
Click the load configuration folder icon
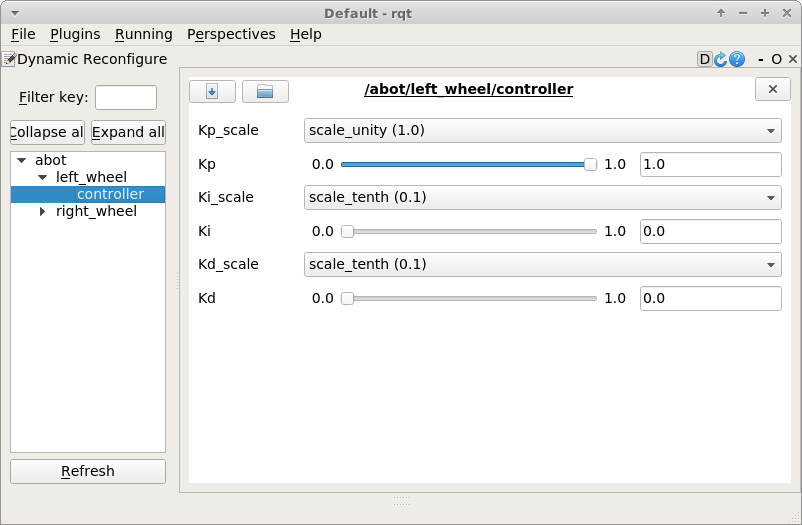tap(265, 91)
